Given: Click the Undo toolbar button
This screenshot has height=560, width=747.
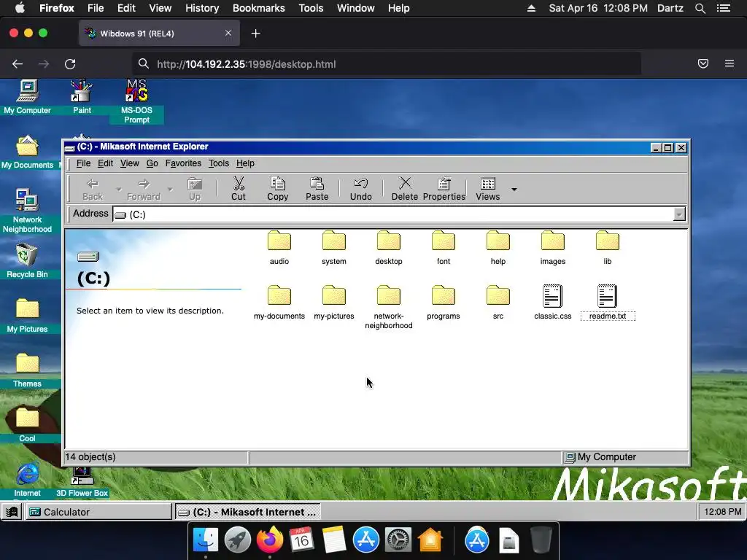Looking at the screenshot, I should pos(360,189).
